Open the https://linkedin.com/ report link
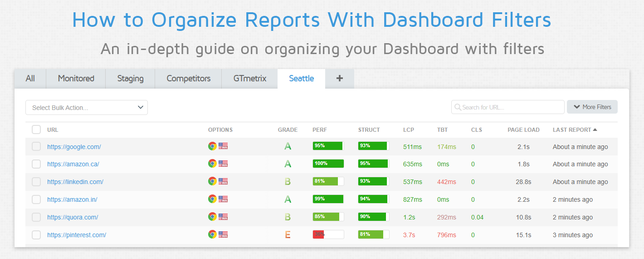 tap(75, 182)
